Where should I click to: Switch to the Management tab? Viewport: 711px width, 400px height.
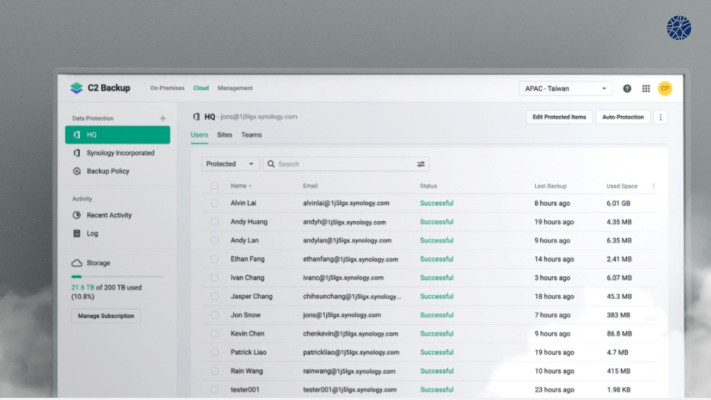[x=235, y=88]
